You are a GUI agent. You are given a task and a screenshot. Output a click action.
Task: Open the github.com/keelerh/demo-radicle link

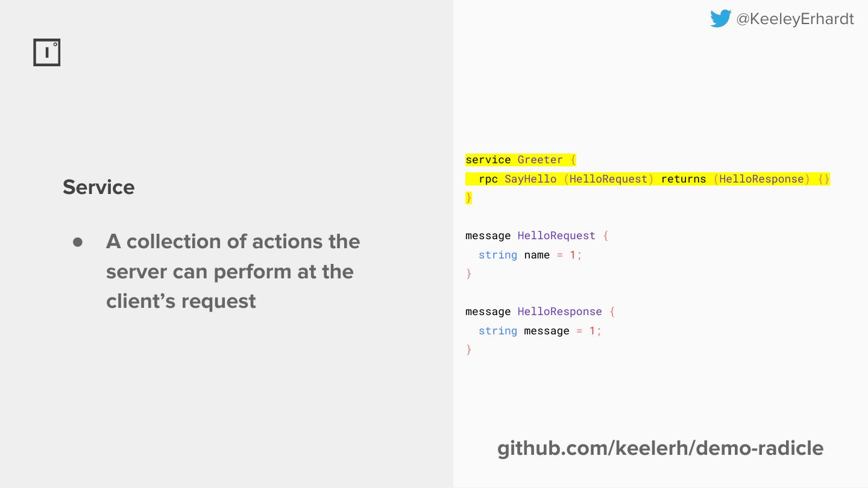tap(660, 448)
